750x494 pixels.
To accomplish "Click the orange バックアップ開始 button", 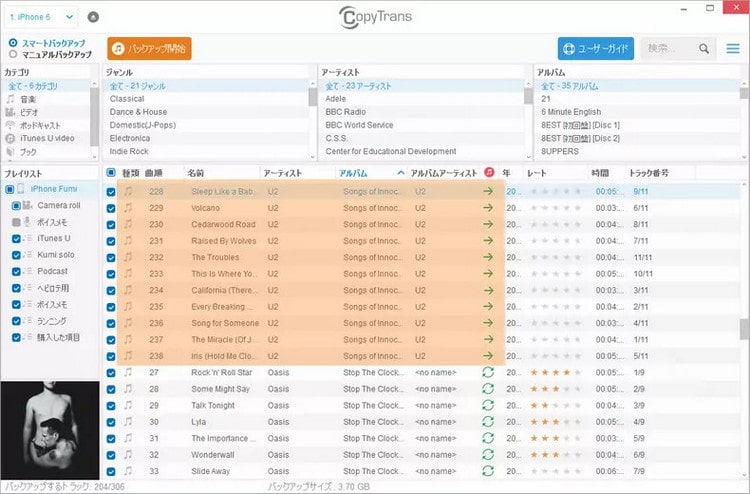I will (149, 48).
